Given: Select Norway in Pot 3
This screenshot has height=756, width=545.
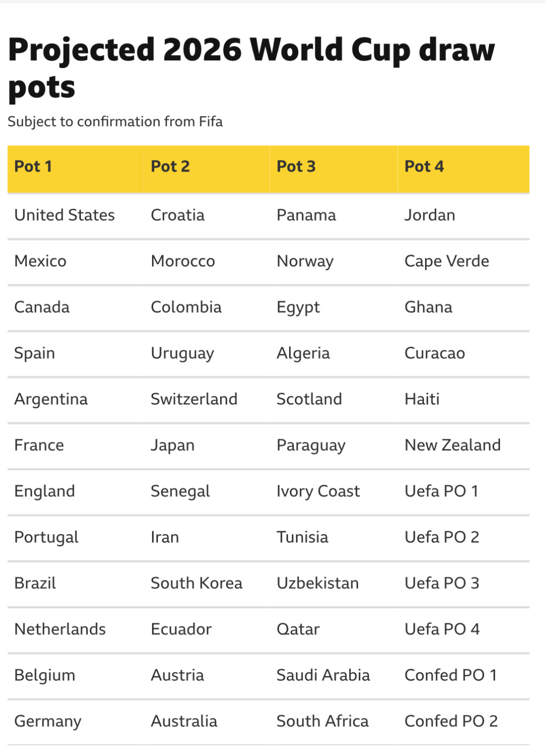Looking at the screenshot, I should coord(305,261).
